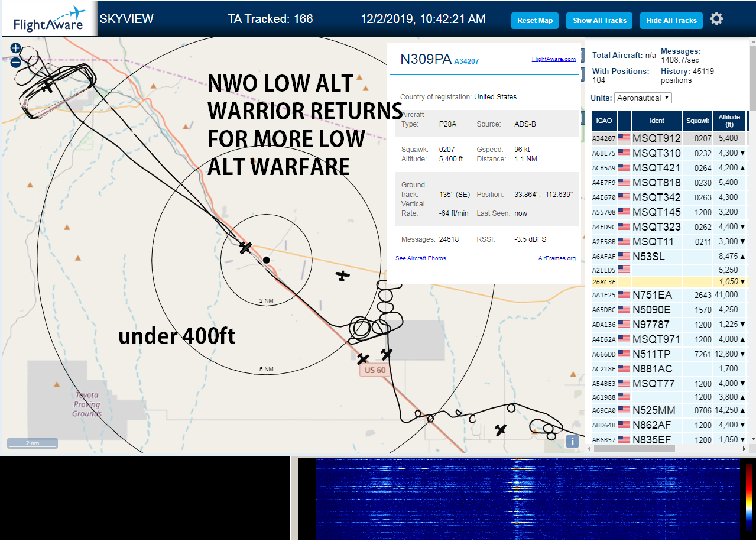Viewport: 756px width, 541px height.
Task: Select the N511TP aircraft row
Action: [669, 354]
